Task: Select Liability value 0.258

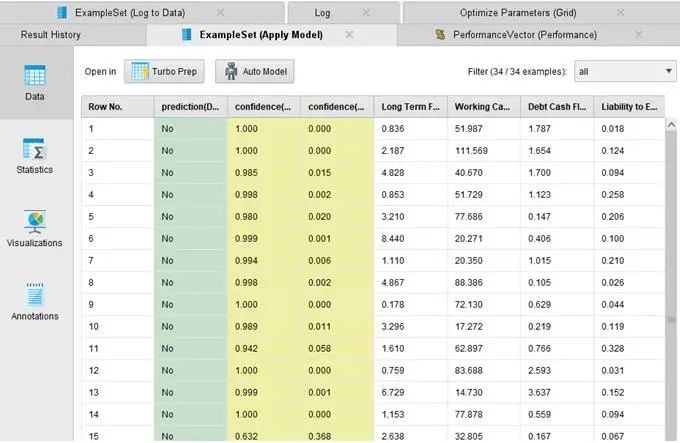Action: 612,195
